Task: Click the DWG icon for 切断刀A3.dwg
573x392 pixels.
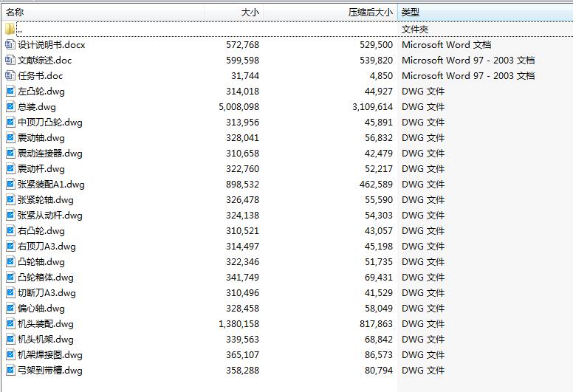Action: pyautogui.click(x=10, y=292)
